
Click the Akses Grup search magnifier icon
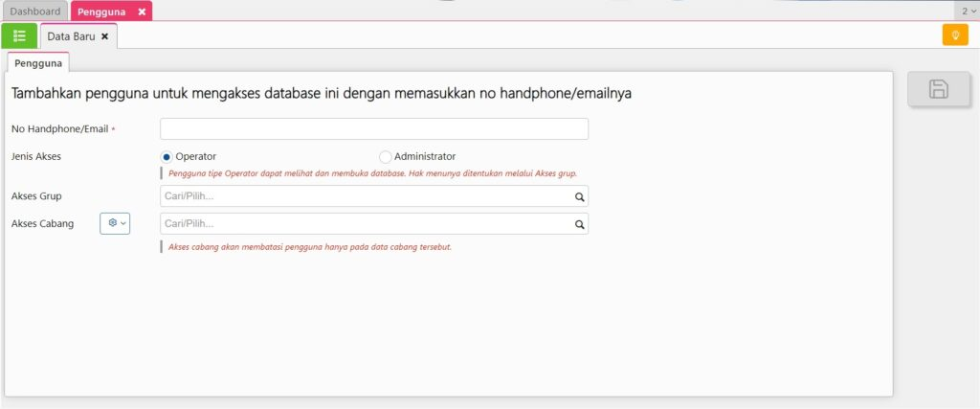pyautogui.click(x=579, y=196)
